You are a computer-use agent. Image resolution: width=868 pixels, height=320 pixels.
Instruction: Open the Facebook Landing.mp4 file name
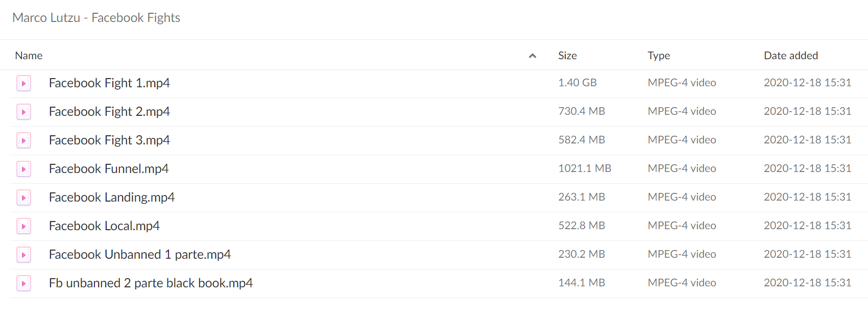pyautogui.click(x=112, y=198)
